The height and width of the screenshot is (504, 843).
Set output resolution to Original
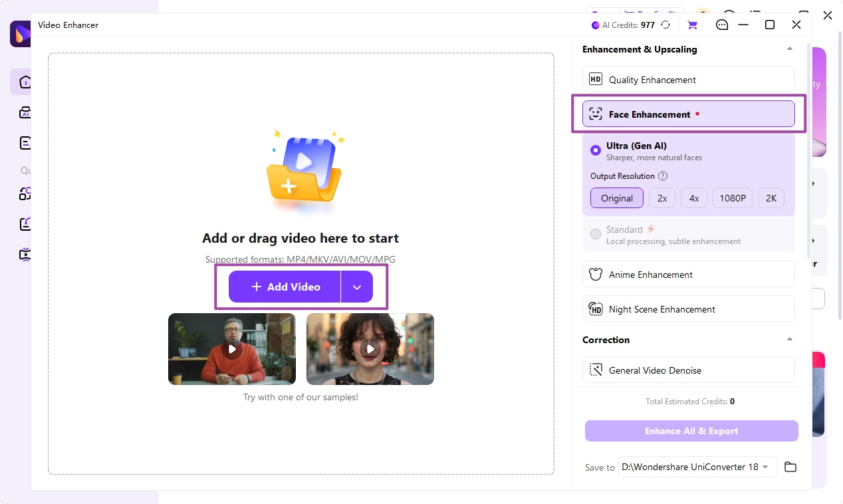617,198
